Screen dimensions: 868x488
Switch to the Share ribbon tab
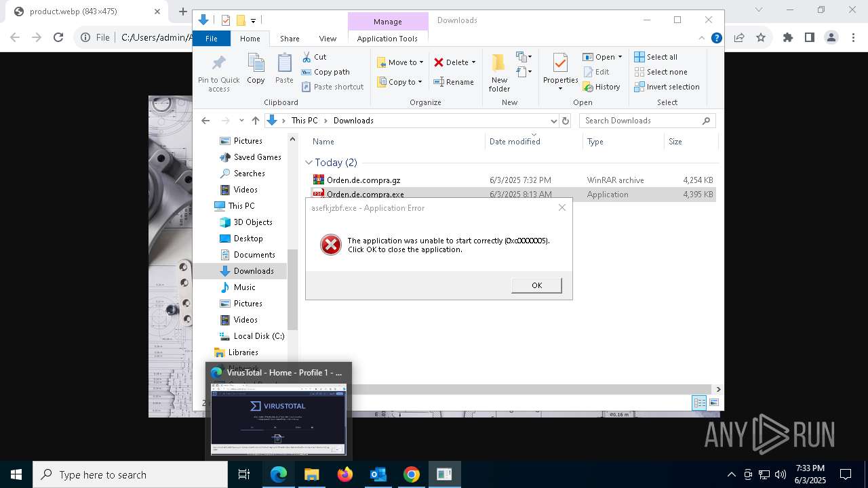tap(290, 39)
